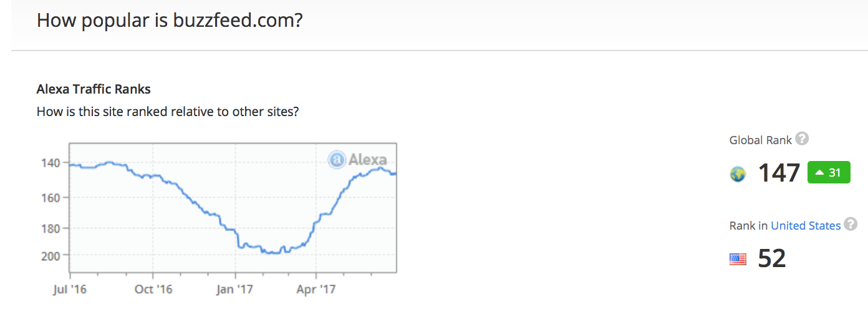This screenshot has height=322, width=868.
Task: Click the Oct '16 axis label
Action: [x=153, y=290]
